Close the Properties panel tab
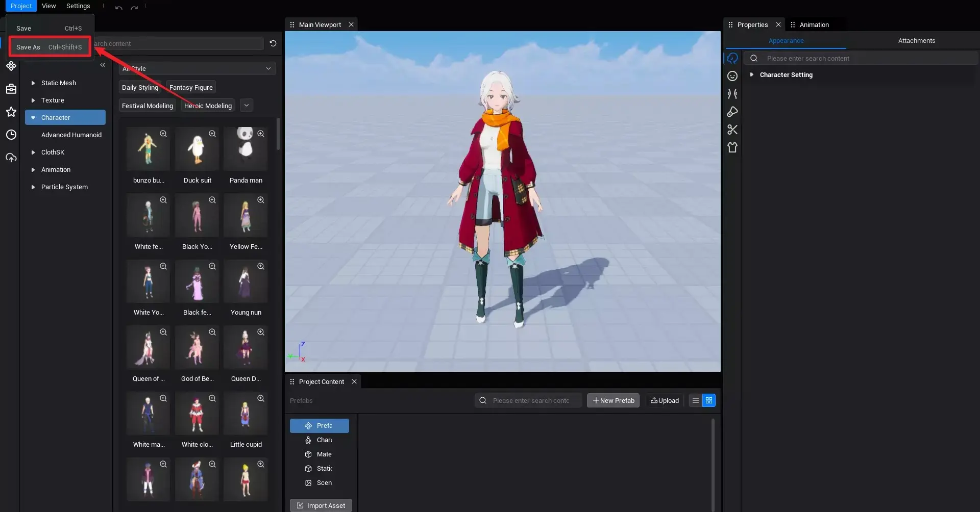Screen dimensions: 980x512 [x=778, y=24]
